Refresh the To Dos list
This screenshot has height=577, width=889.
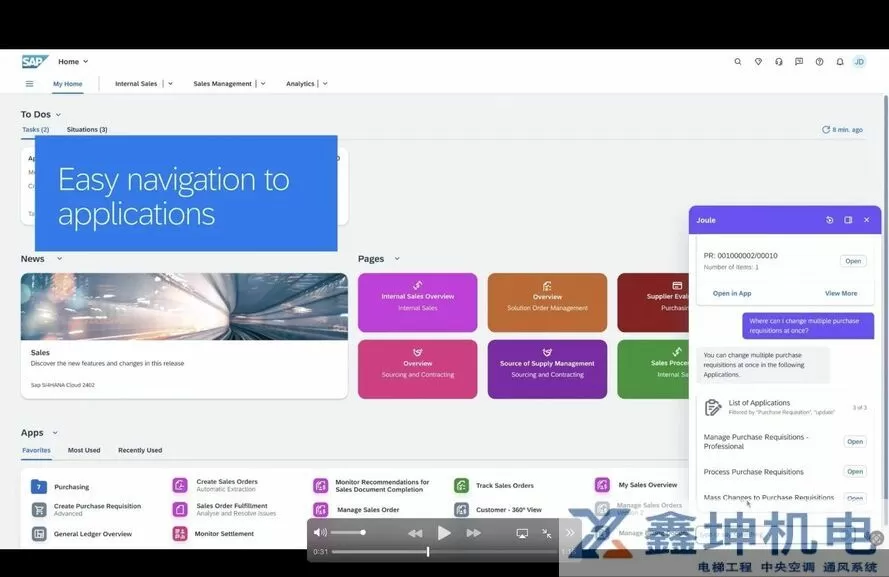pyautogui.click(x=826, y=130)
